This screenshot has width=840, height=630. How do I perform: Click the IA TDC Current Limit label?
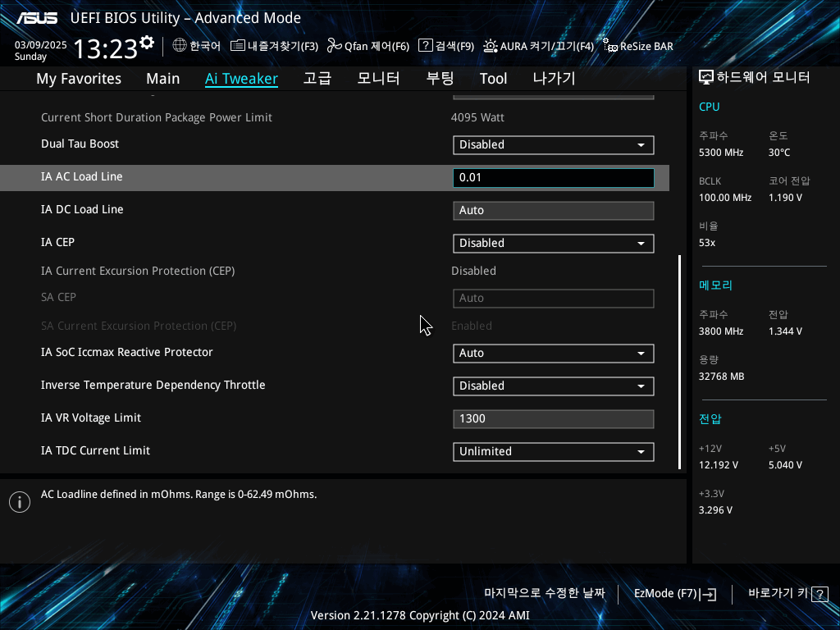[x=95, y=450]
